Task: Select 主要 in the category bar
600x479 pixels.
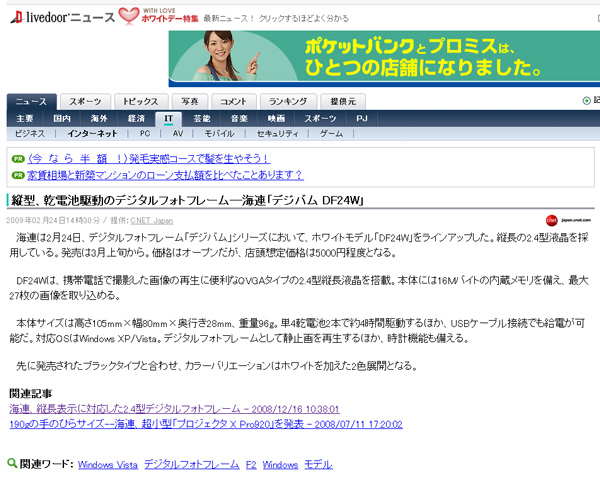Action: (x=25, y=119)
